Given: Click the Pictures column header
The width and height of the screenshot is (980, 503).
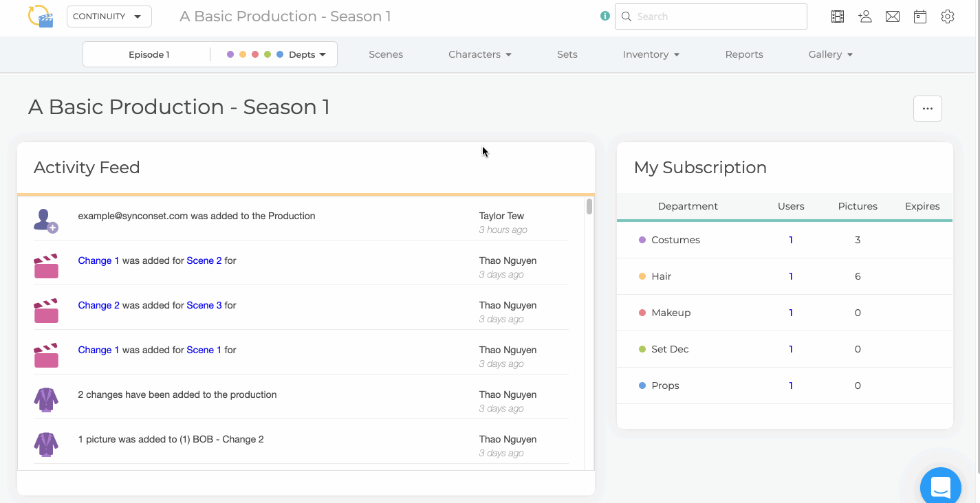Looking at the screenshot, I should pyautogui.click(x=858, y=206).
